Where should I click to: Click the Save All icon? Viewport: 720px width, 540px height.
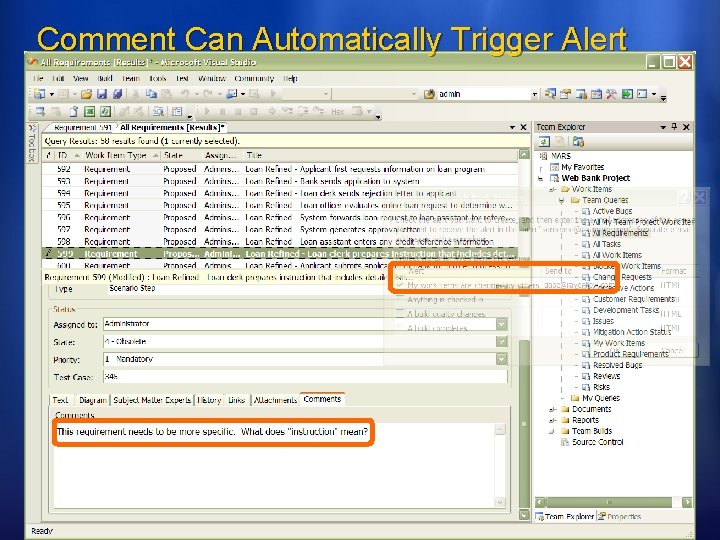coord(118,94)
